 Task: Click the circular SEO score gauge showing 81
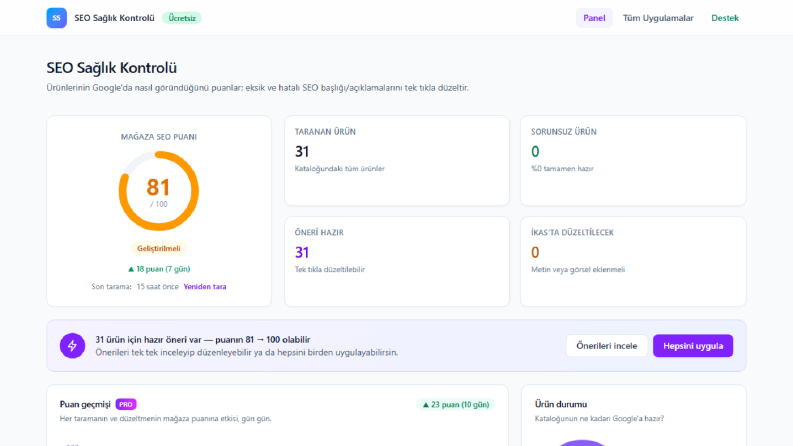[x=159, y=191]
